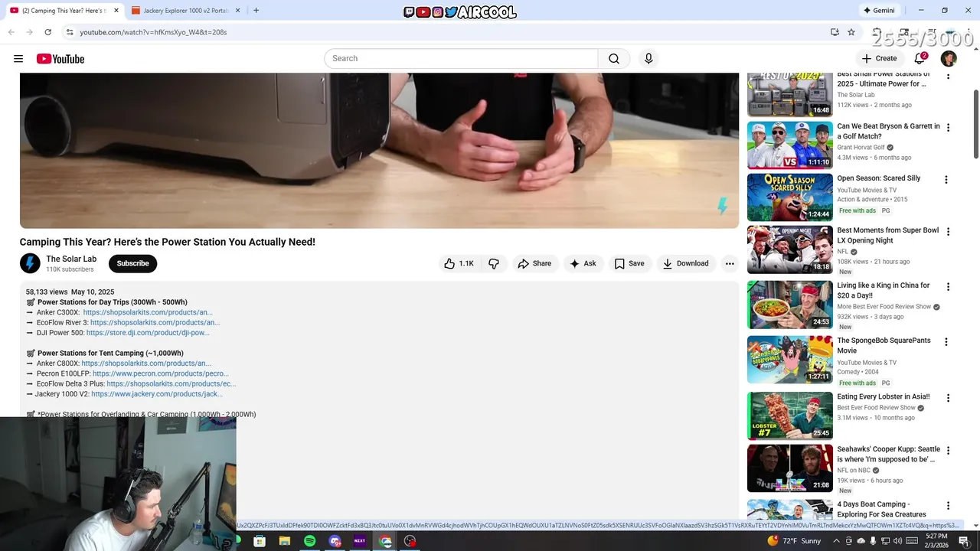Image resolution: width=980 pixels, height=551 pixels.
Task: Open options for Eating Every Lobster video
Action: 948,399
